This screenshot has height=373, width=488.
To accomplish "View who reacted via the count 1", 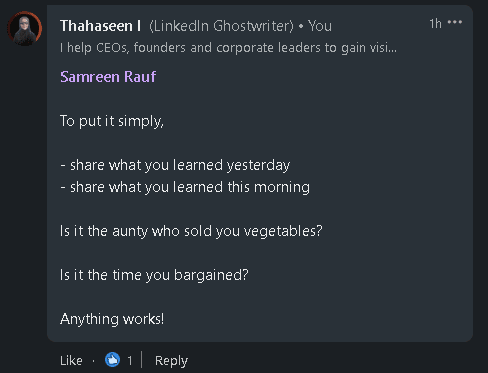I will click(130, 360).
